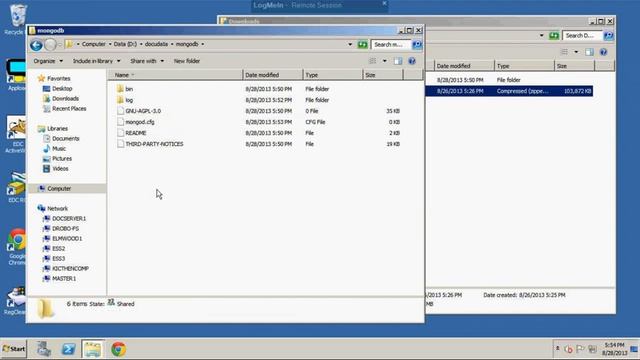Sort by Size column in mongodb window

tap(383, 75)
